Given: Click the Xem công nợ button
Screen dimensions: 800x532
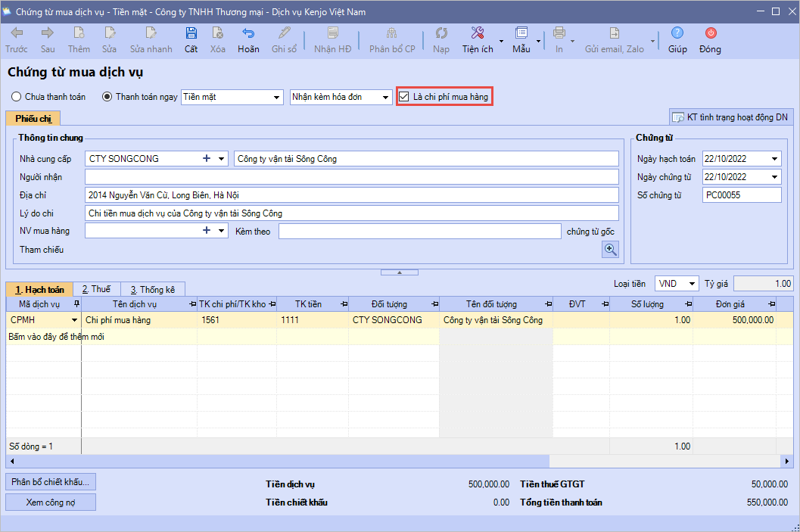Looking at the screenshot, I should tap(51, 502).
